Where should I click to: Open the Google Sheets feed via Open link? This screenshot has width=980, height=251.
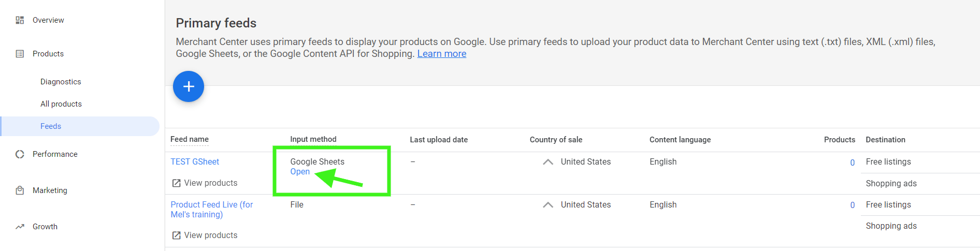[x=300, y=172]
